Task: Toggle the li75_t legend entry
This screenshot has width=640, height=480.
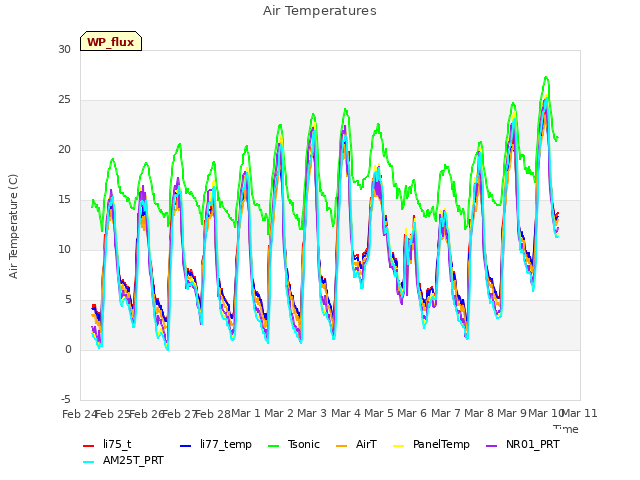Action: [107, 444]
